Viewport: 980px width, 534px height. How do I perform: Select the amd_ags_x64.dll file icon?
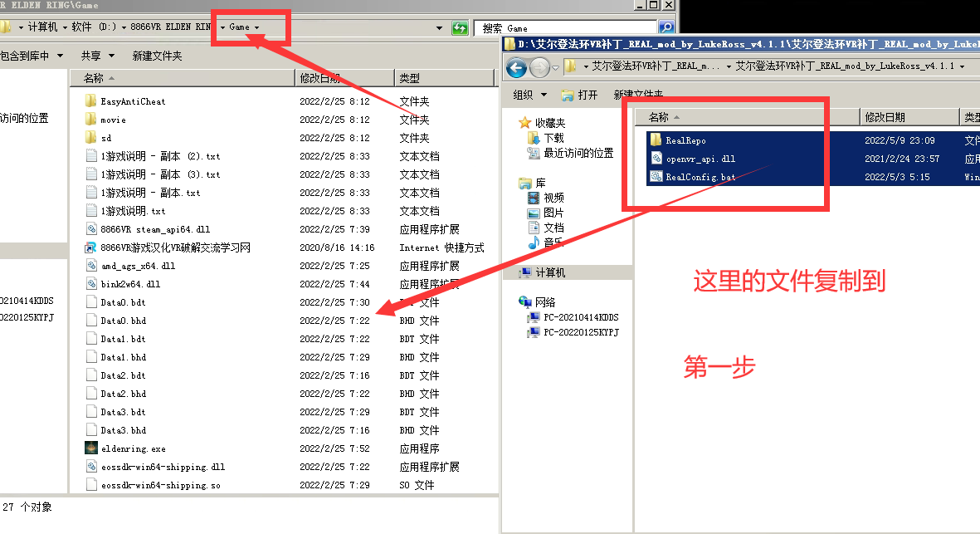(91, 266)
